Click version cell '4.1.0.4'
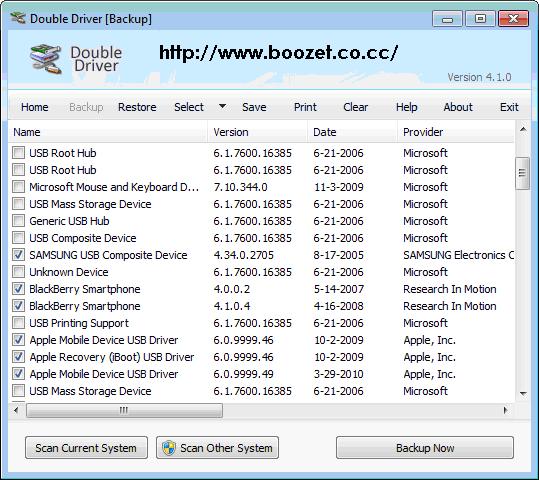Viewport: 539px width, 480px height. (x=232, y=306)
